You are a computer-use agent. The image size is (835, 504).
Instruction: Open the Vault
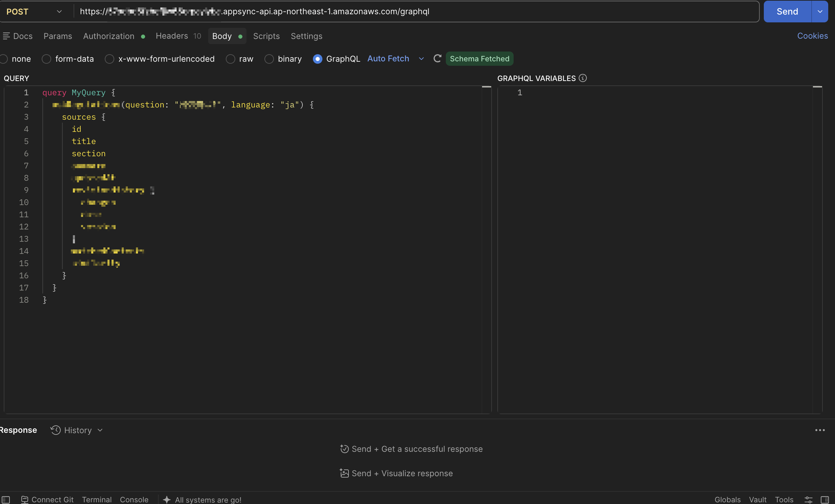point(757,500)
